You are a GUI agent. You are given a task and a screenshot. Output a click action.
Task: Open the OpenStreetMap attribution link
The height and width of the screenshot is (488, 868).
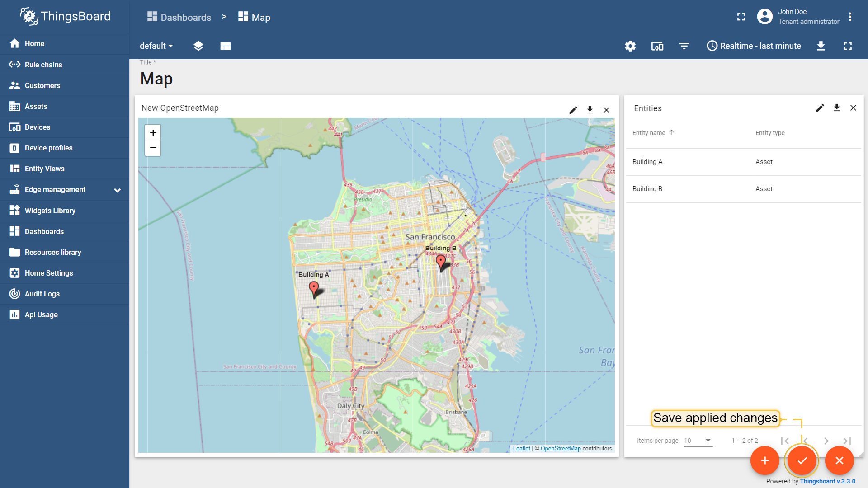(x=561, y=449)
